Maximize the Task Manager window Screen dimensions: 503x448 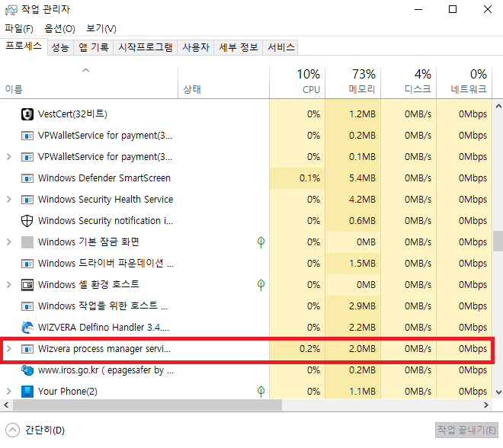pyautogui.click(x=453, y=9)
